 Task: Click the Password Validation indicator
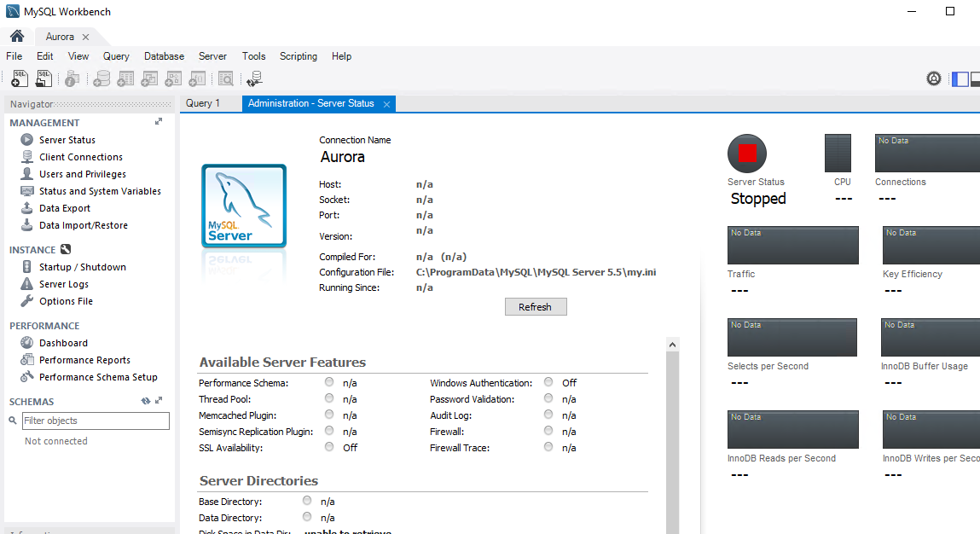coord(548,398)
